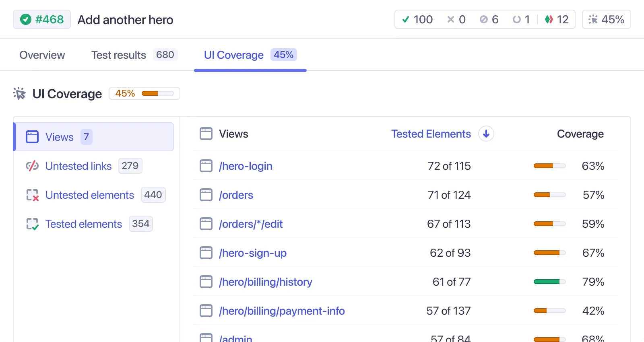
Task: Click the Untested links broken-link icon
Action: [32, 166]
